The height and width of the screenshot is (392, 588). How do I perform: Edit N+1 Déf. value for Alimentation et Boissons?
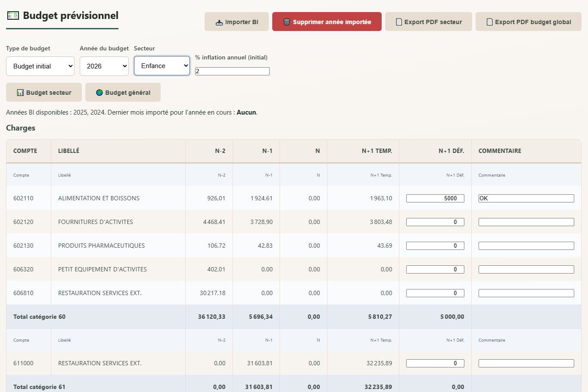(x=435, y=199)
